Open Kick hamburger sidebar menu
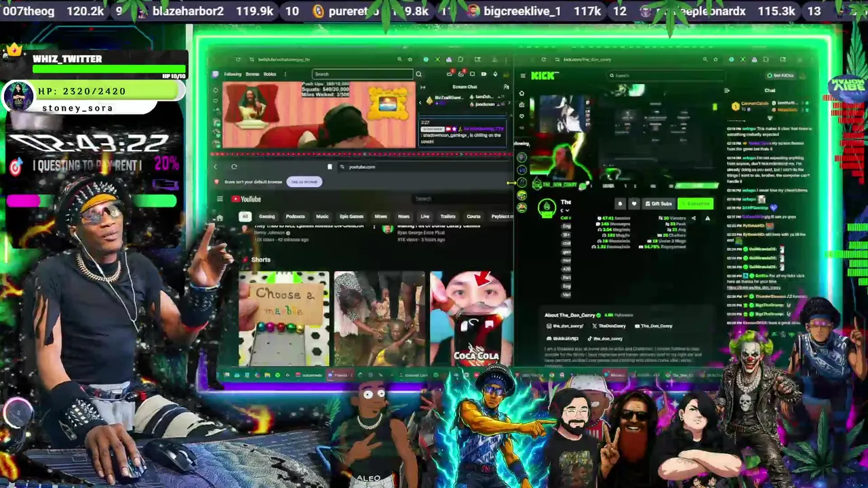This screenshot has width=868, height=488. pyautogui.click(x=523, y=76)
